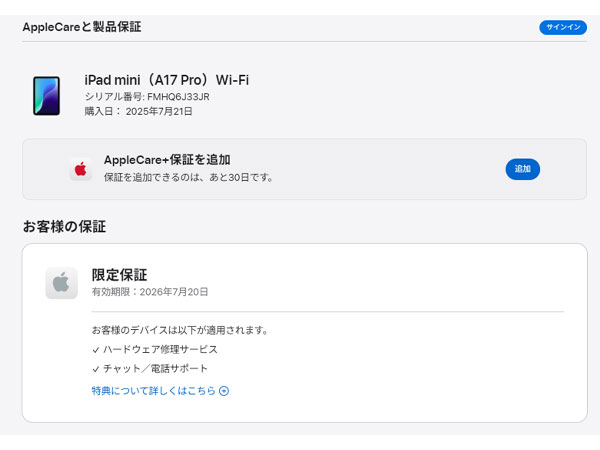Click the あと30日です remaining days notice
600x450 pixels.
tap(241, 177)
